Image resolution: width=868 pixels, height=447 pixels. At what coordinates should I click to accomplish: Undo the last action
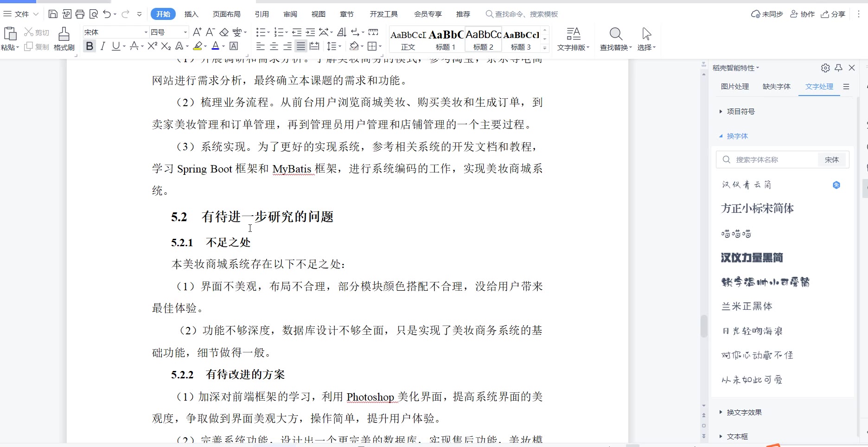[x=107, y=14]
